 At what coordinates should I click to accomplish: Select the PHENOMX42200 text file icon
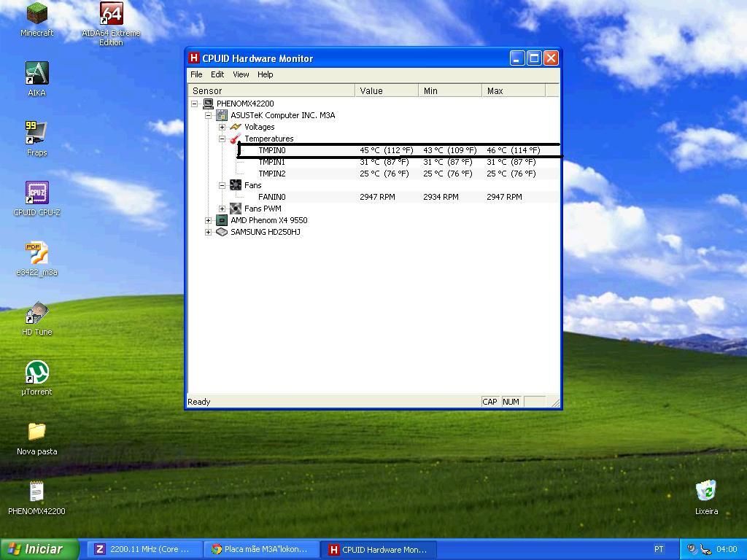[x=36, y=497]
